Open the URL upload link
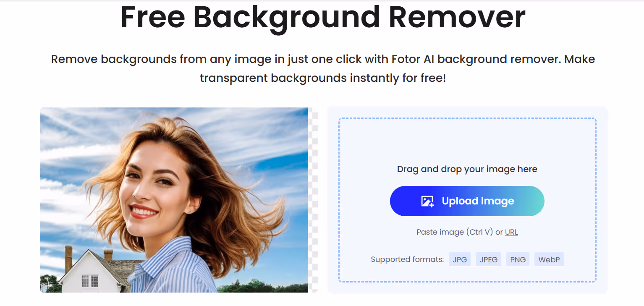 [511, 232]
